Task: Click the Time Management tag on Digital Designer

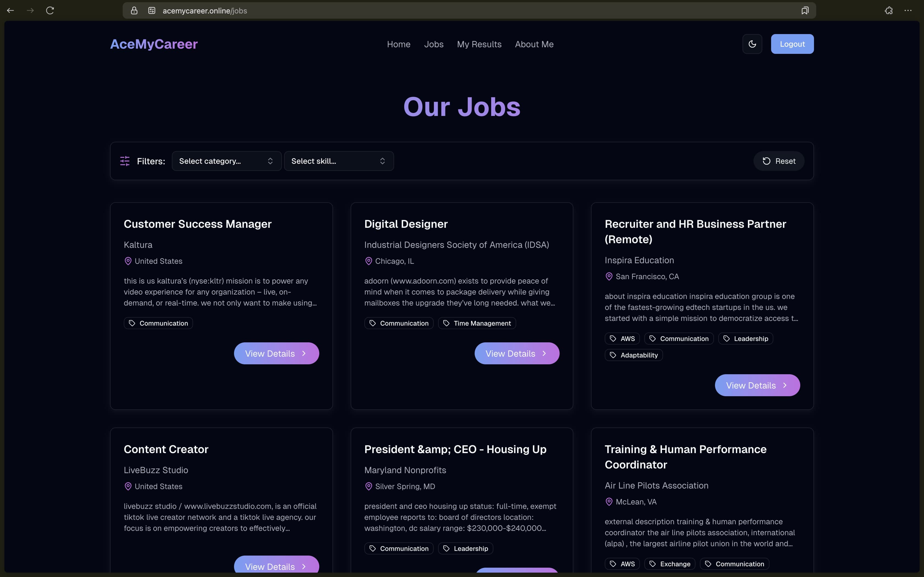Action: click(477, 323)
